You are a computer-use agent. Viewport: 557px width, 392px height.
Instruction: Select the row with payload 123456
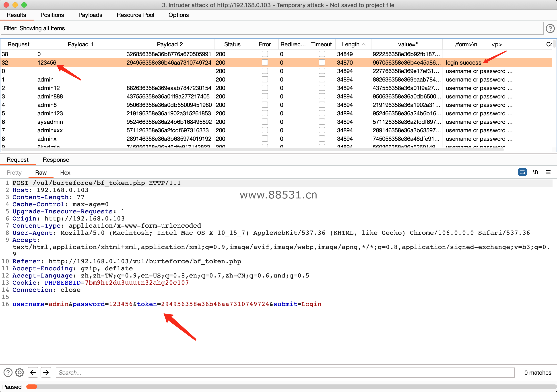(x=276, y=63)
